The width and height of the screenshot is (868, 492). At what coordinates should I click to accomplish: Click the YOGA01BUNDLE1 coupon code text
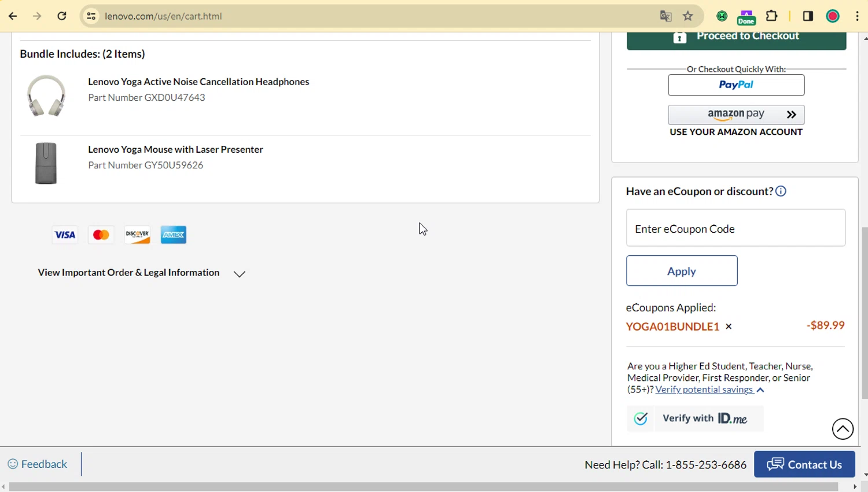click(x=672, y=326)
